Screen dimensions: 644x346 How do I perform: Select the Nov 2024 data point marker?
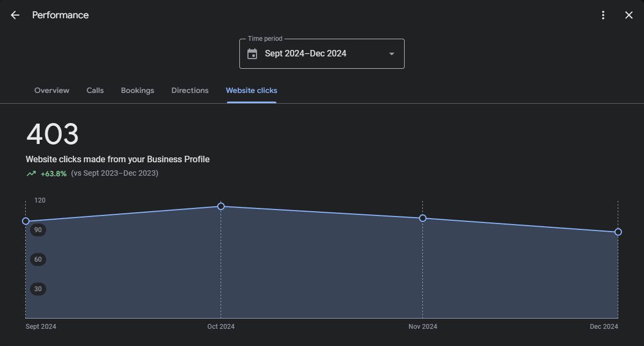pyautogui.click(x=422, y=218)
